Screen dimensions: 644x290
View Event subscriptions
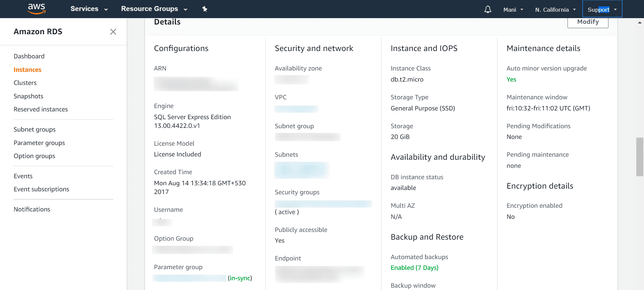(x=41, y=189)
